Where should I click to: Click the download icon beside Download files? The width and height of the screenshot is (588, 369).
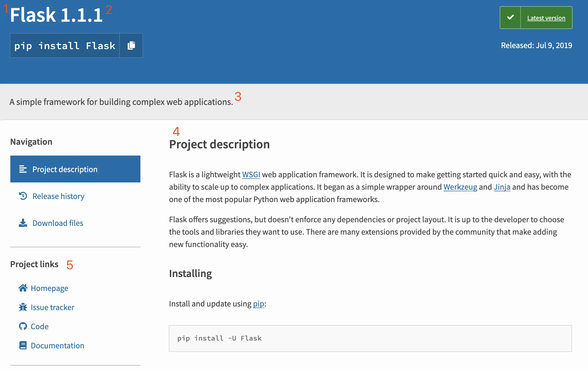coord(23,223)
